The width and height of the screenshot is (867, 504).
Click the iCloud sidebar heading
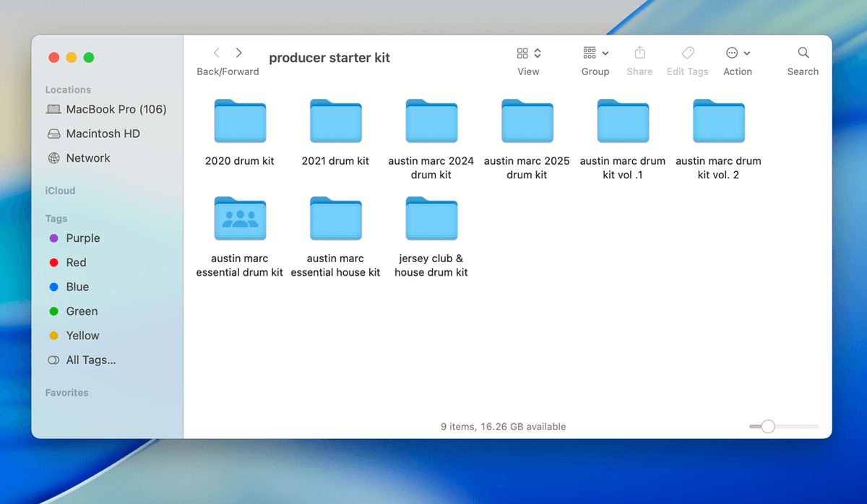(60, 191)
